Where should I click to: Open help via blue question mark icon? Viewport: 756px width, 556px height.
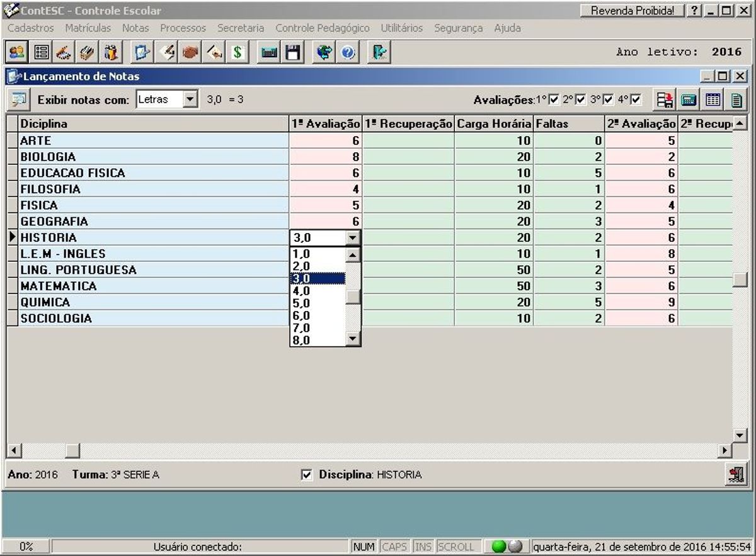[348, 53]
